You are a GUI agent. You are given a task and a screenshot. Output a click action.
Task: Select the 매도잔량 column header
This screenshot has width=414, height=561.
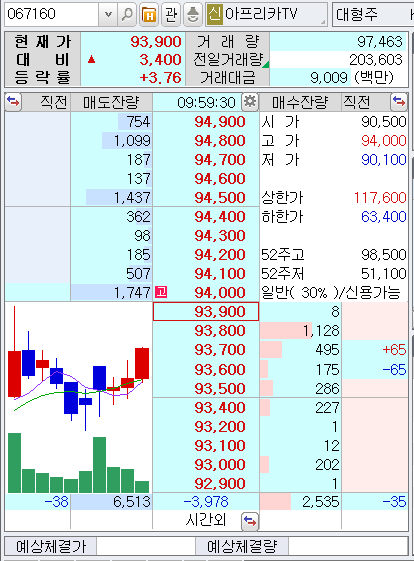(x=111, y=102)
